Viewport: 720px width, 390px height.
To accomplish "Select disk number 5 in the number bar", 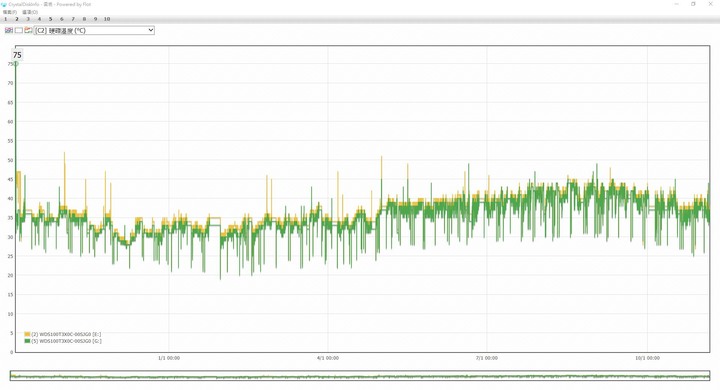I will tap(51, 19).
